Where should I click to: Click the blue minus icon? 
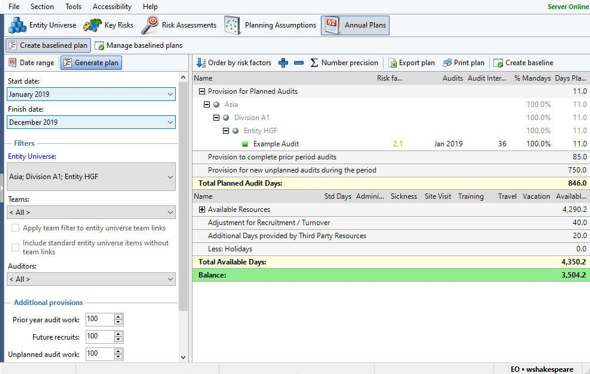pyautogui.click(x=299, y=63)
